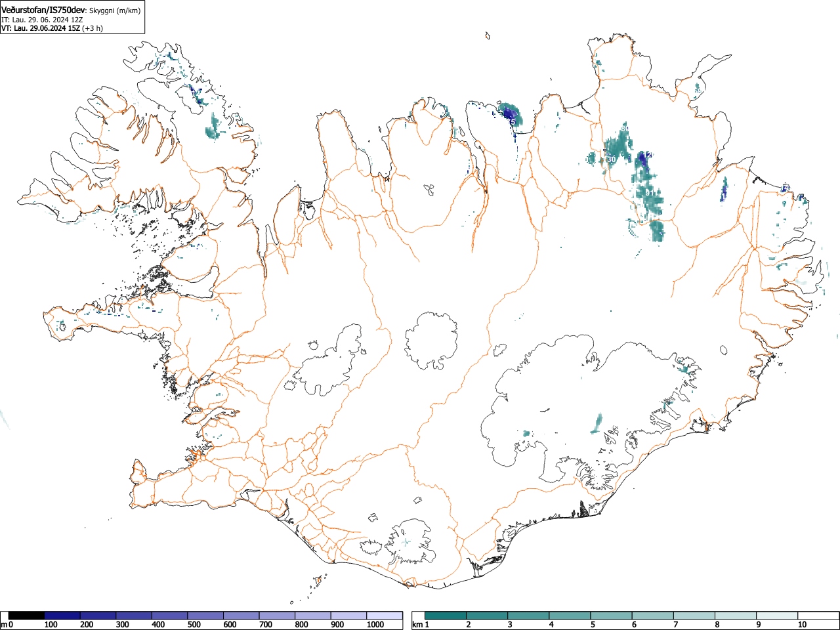Click the '5' value on north coast fog patch

513,122
